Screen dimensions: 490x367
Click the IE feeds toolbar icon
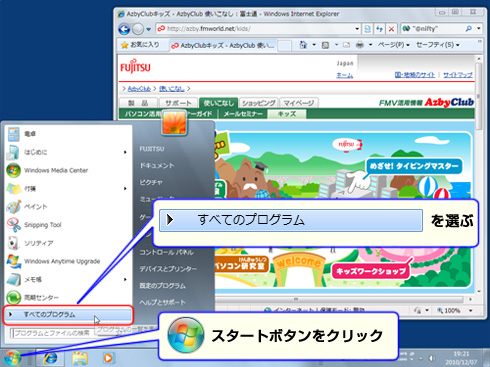pyautogui.click(x=325, y=45)
